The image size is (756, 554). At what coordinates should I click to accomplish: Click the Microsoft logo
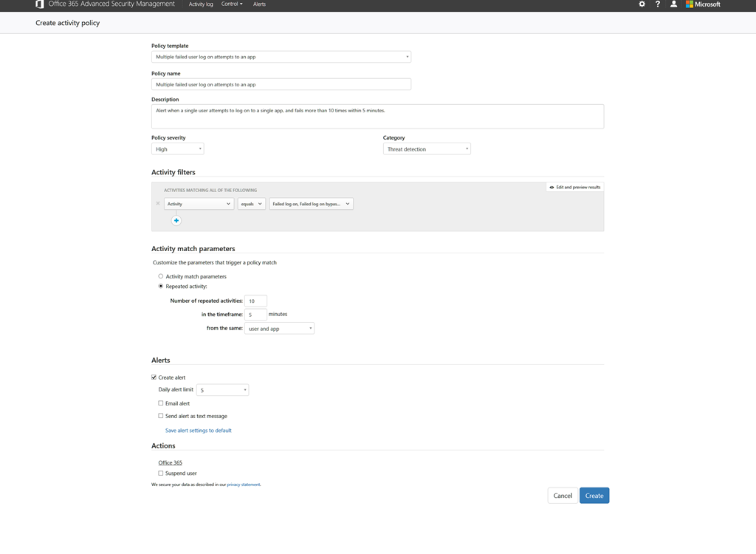[703, 4]
